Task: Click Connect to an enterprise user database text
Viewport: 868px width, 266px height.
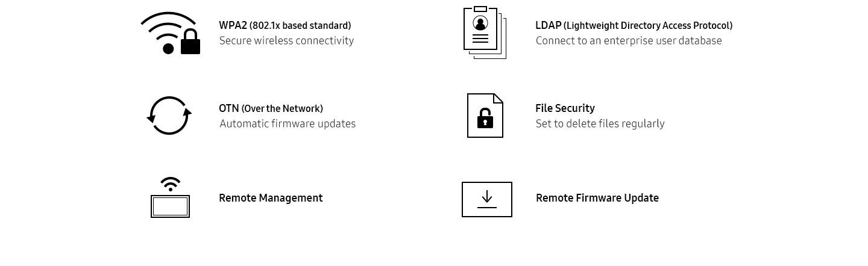Action: coord(629,40)
